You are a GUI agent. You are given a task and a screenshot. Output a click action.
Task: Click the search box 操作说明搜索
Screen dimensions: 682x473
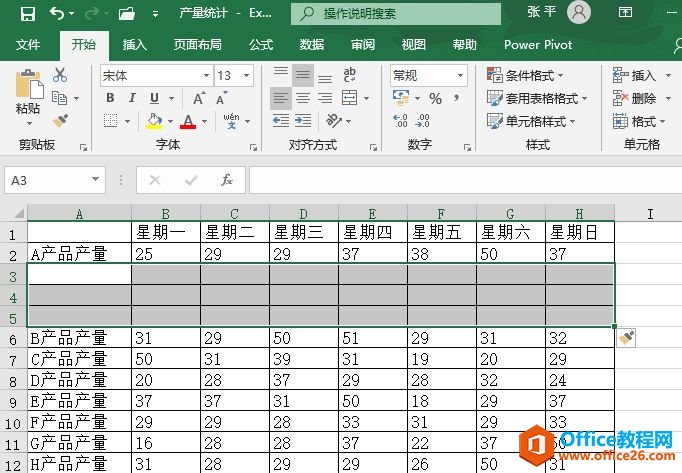coord(396,13)
